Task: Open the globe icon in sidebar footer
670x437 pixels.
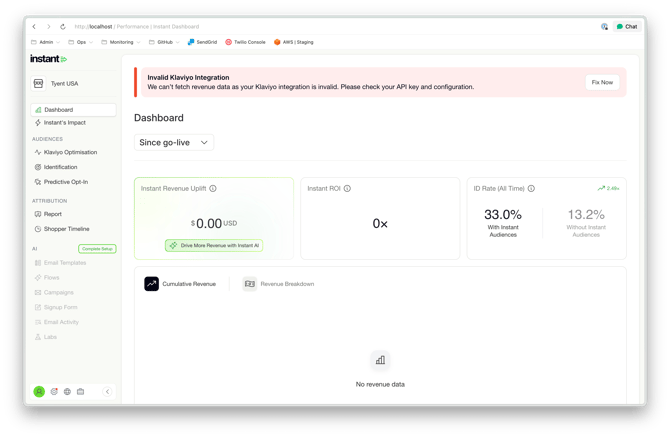Action: pyautogui.click(x=67, y=392)
